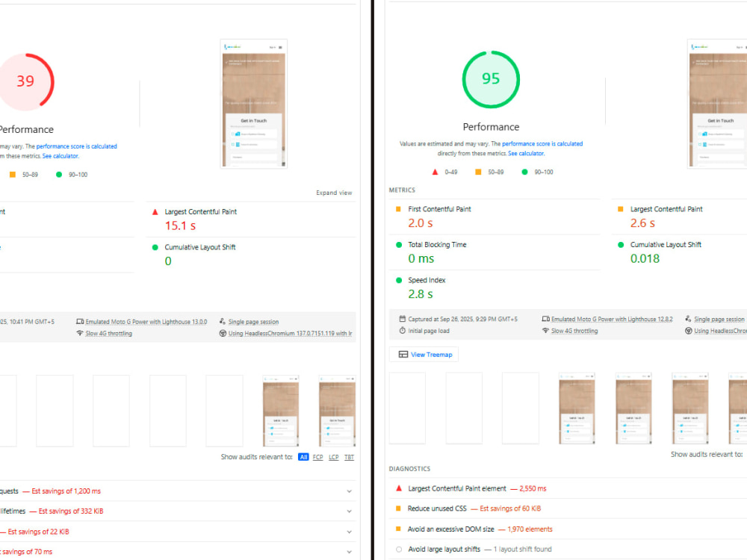This screenshot has width=747, height=560.
Task: Select the LCP audits filter
Action: point(334,457)
